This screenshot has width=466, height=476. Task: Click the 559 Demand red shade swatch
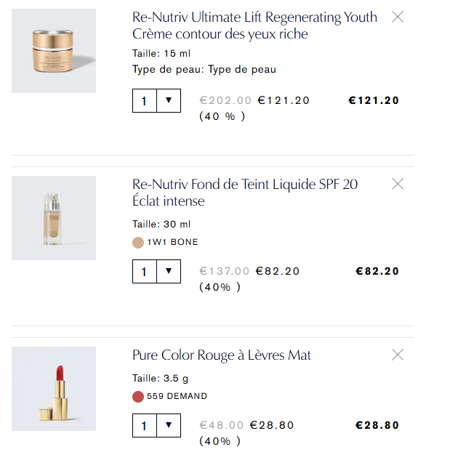click(138, 396)
